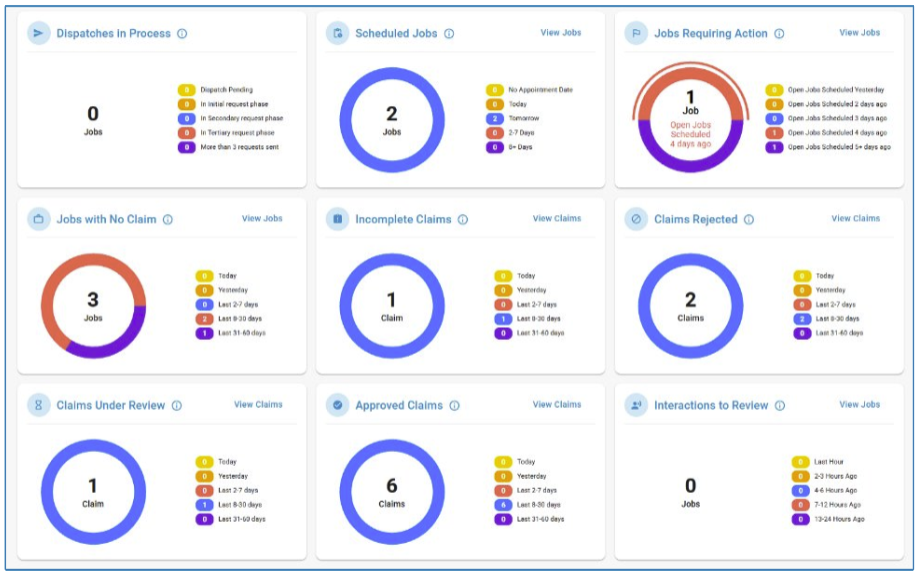
Task: Select blue Tomorrow badge in Scheduled Jobs legend
Action: pyautogui.click(x=495, y=119)
